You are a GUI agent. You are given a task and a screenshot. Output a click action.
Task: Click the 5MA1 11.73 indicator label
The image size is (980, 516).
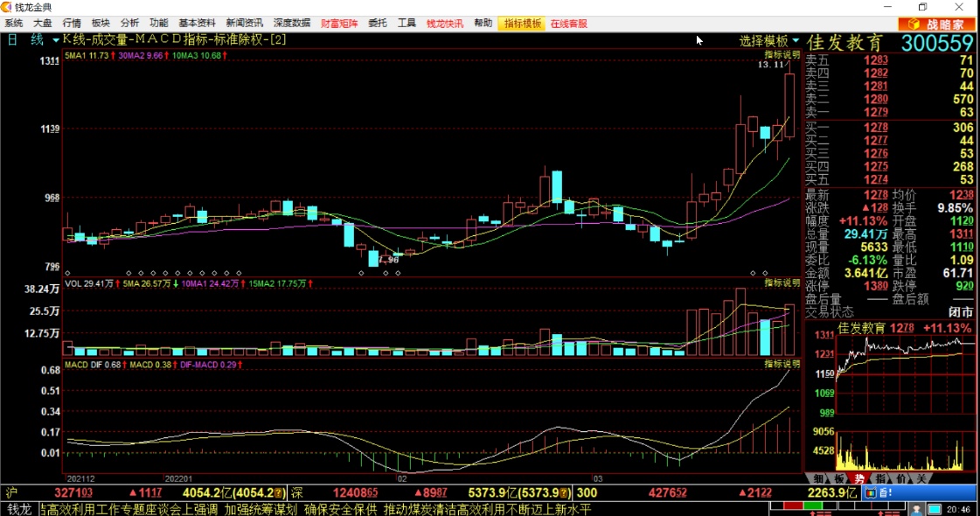87,56
